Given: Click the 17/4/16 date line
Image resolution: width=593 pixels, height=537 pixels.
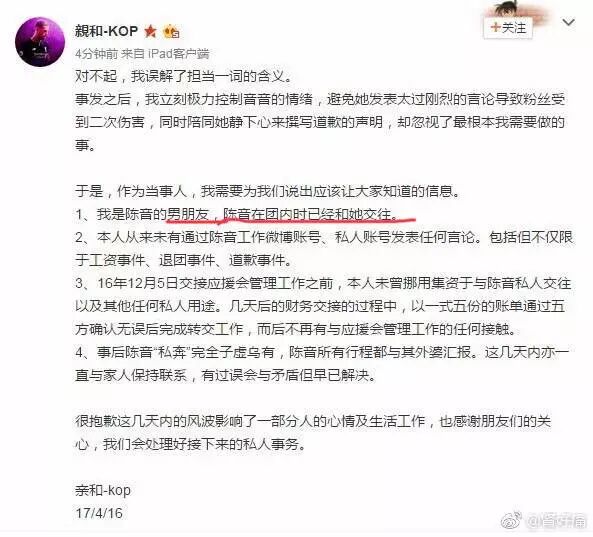Looking at the screenshot, I should [x=99, y=513].
